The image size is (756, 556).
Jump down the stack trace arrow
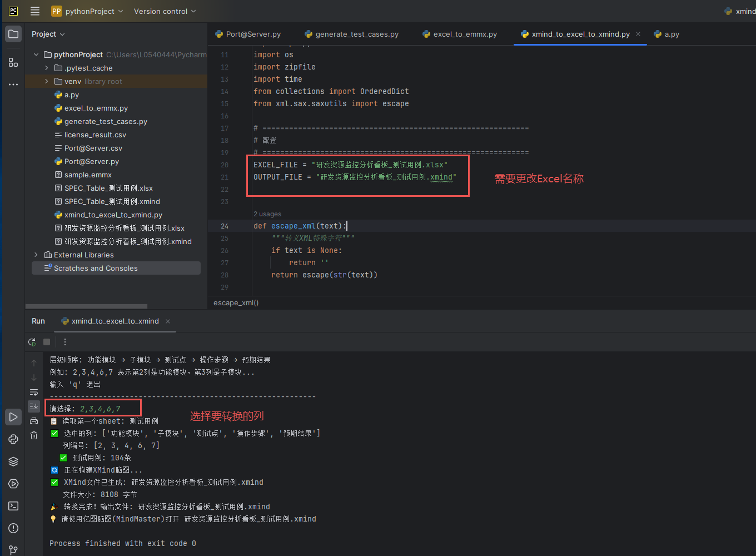[34, 378]
